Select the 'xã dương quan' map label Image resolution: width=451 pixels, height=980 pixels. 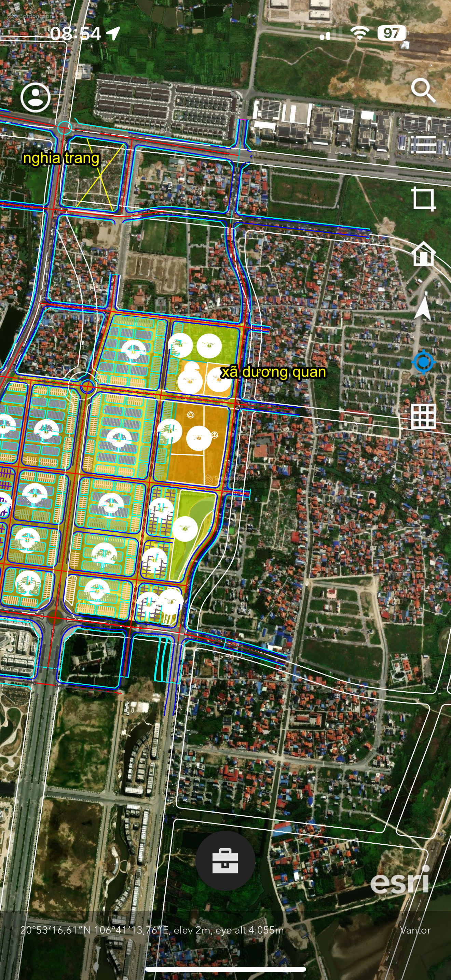[x=273, y=372]
